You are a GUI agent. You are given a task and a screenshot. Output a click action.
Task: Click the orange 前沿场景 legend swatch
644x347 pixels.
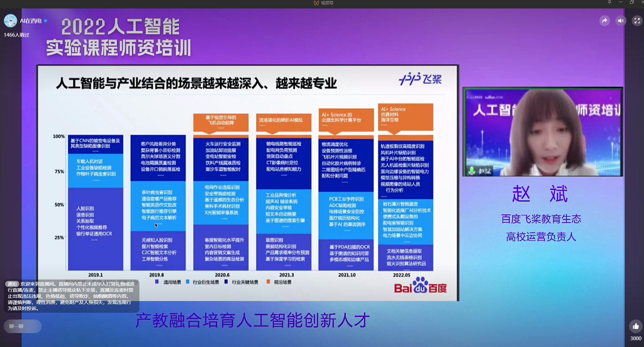click(268, 282)
